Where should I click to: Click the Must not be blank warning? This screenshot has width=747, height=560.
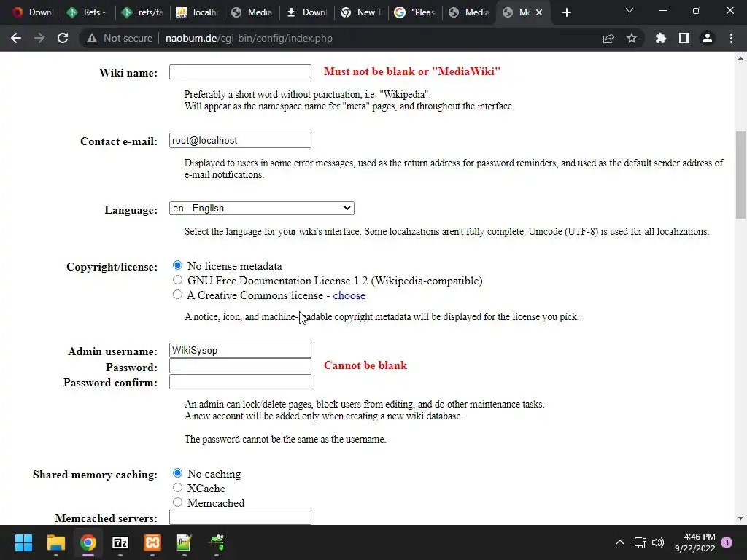click(x=412, y=71)
